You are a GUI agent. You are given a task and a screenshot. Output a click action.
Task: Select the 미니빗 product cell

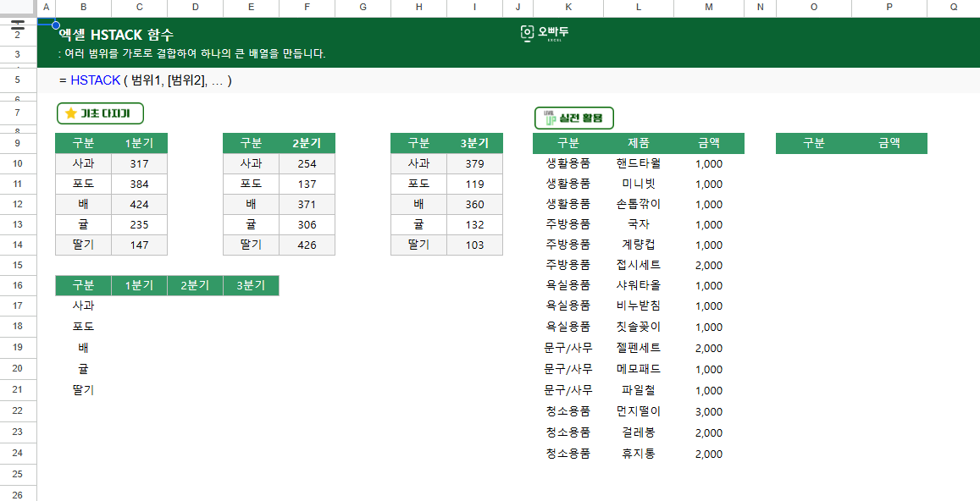[x=638, y=184]
